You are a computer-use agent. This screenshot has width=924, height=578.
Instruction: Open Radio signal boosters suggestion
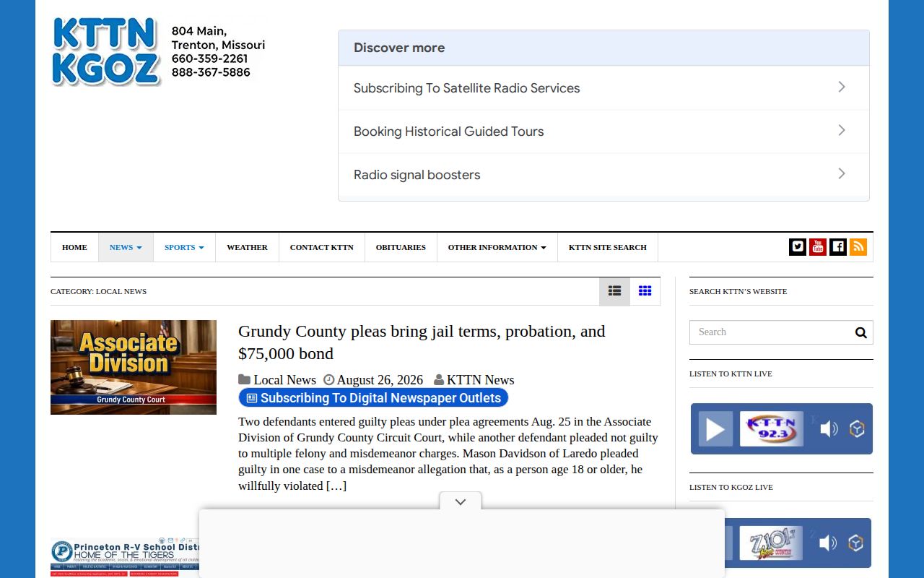[603, 175]
